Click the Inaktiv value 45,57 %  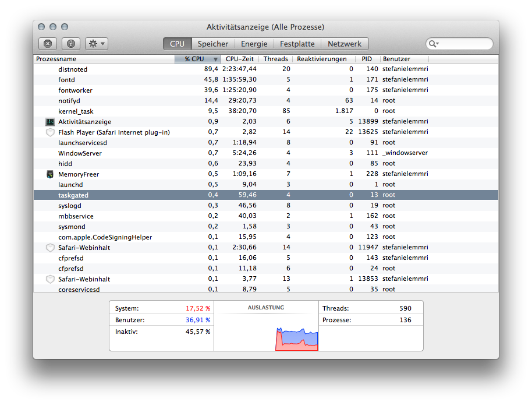198,332
